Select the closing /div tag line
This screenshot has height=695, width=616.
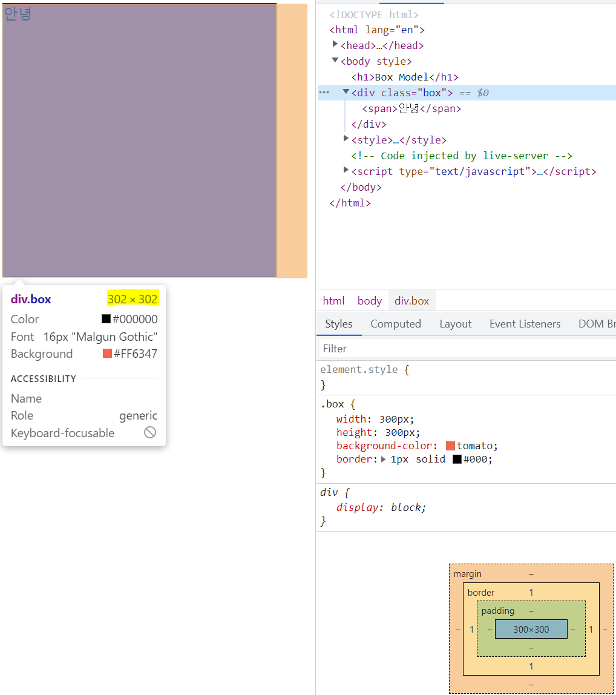[x=369, y=125]
